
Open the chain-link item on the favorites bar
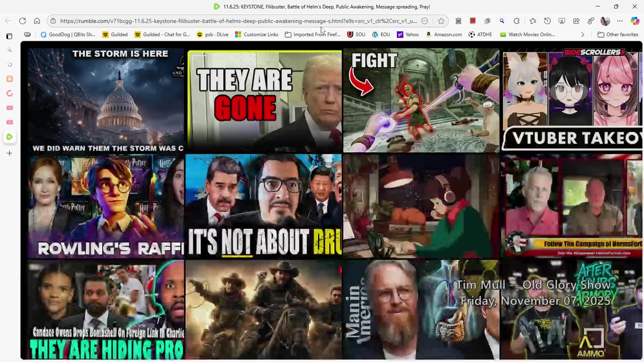(27, 35)
